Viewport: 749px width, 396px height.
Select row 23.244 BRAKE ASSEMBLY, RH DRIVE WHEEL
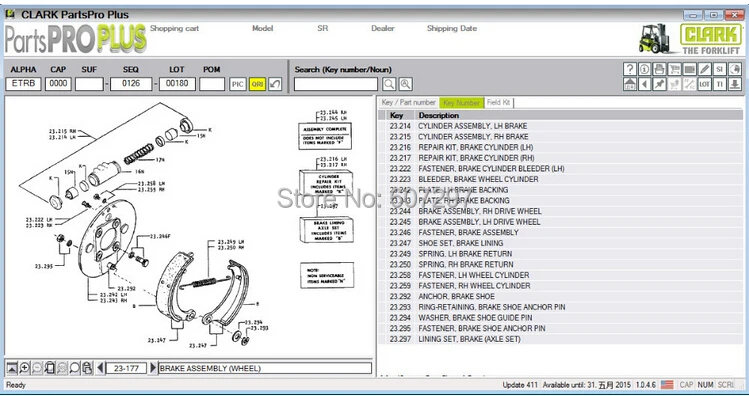(x=560, y=211)
